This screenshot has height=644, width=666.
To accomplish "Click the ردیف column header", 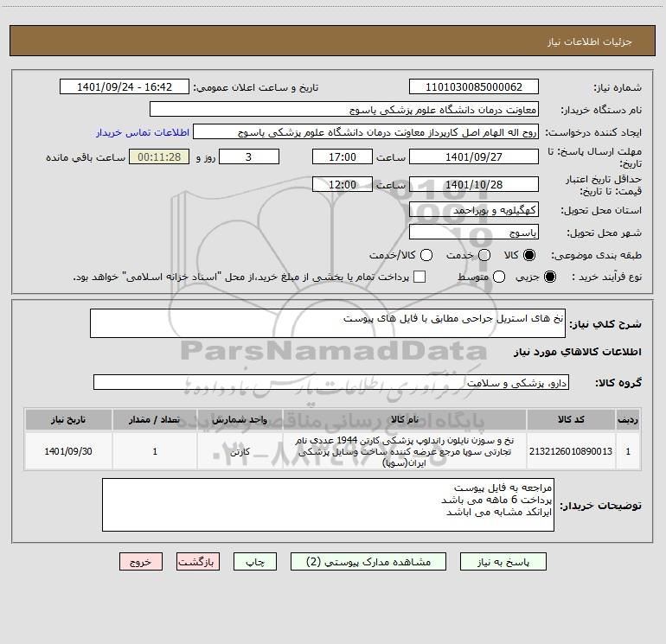I will 628,419.
